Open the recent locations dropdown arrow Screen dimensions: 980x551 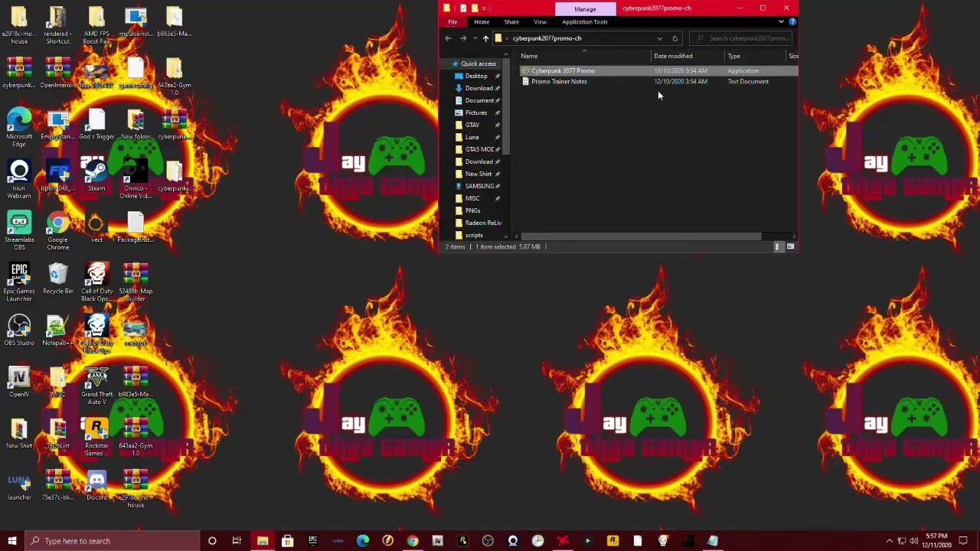click(475, 38)
